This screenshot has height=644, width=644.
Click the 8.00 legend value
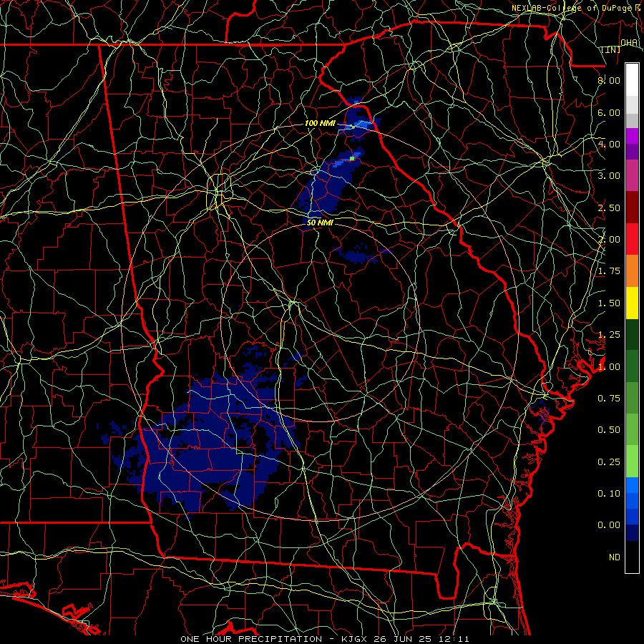(x=609, y=80)
